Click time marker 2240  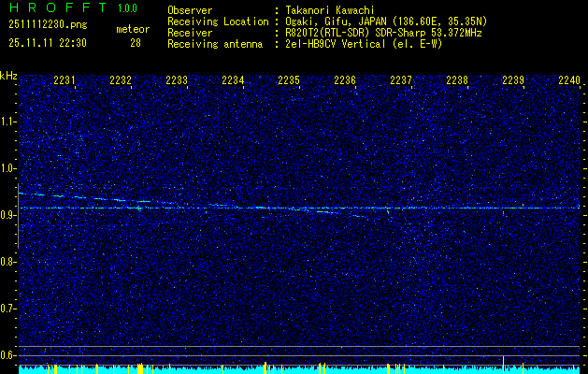(569, 79)
